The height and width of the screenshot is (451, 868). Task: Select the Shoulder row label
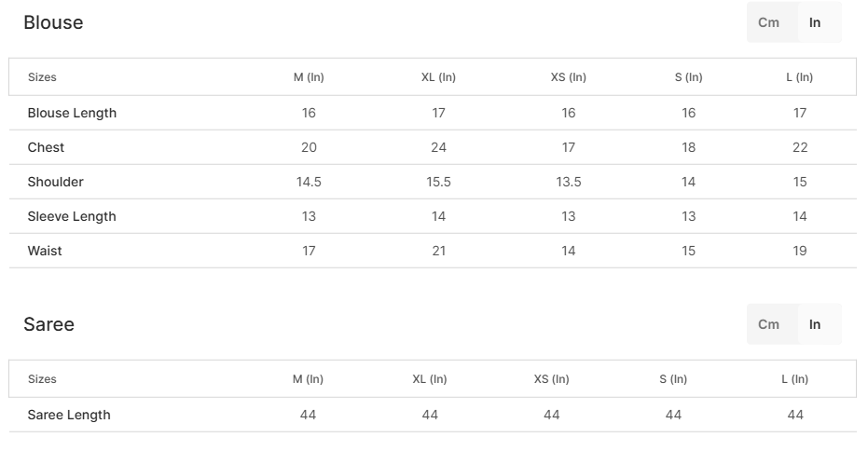click(55, 182)
